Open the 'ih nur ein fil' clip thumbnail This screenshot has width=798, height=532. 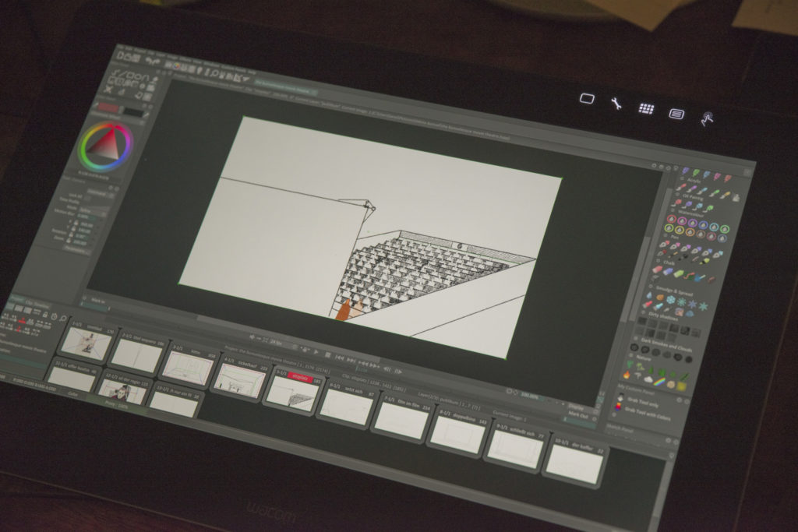point(173,405)
